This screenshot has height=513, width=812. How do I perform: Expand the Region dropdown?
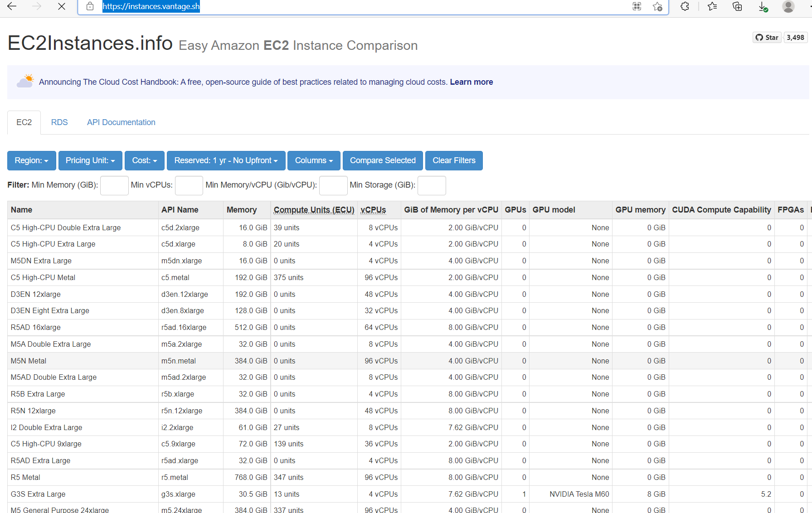click(32, 160)
